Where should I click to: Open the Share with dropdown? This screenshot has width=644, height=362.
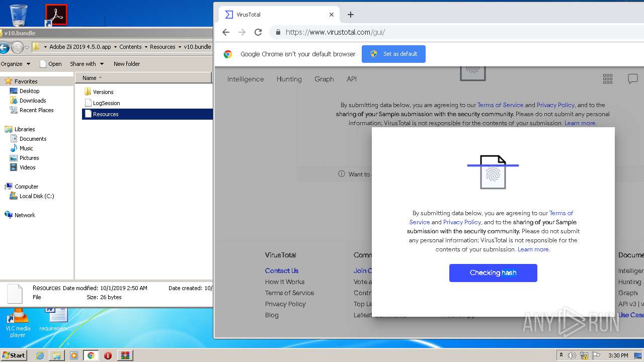pyautogui.click(x=87, y=64)
